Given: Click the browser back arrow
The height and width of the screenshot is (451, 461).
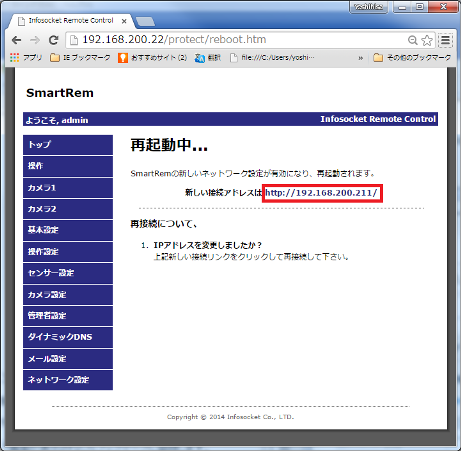Looking at the screenshot, I should 16,40.
